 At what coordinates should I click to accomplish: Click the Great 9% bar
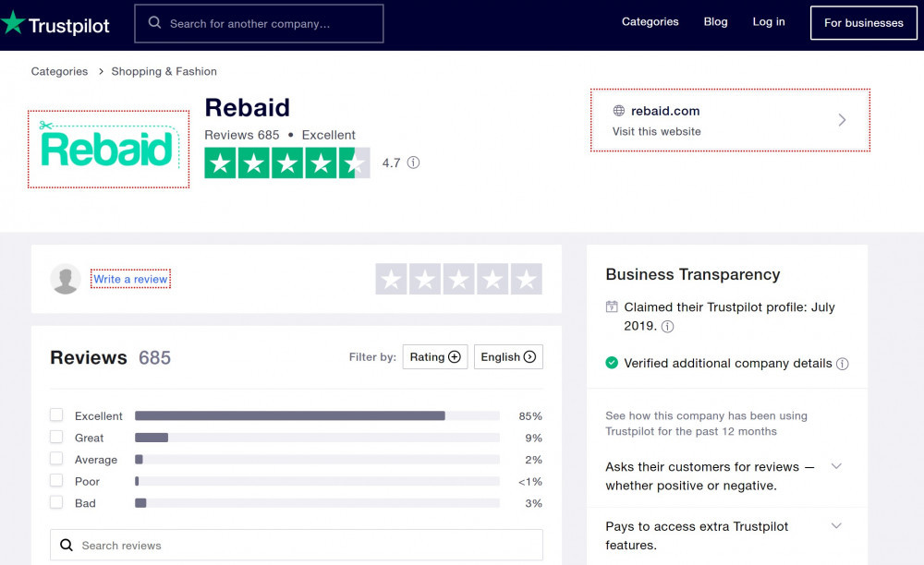[x=317, y=438]
